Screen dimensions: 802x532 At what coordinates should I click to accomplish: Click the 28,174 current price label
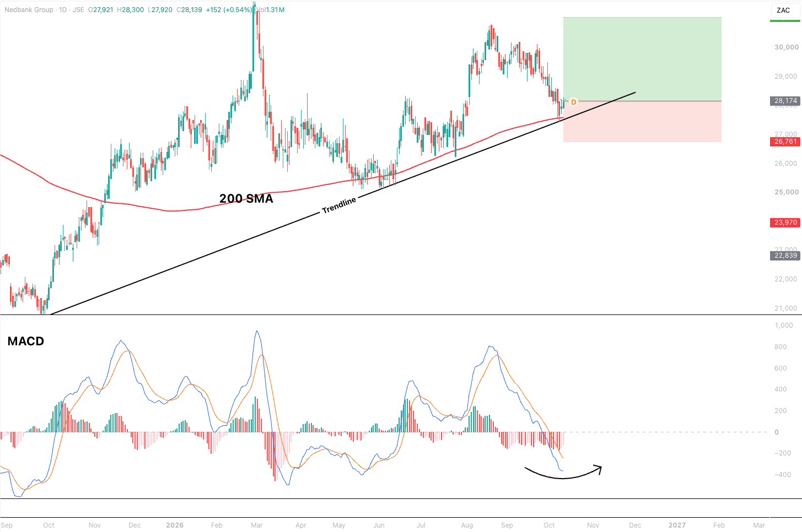[x=785, y=101]
